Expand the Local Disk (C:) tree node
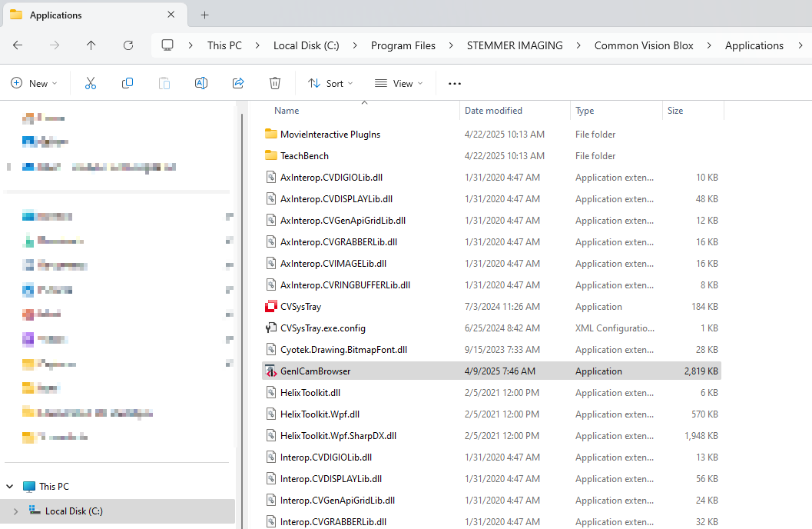The width and height of the screenshot is (812, 529). (x=15, y=511)
